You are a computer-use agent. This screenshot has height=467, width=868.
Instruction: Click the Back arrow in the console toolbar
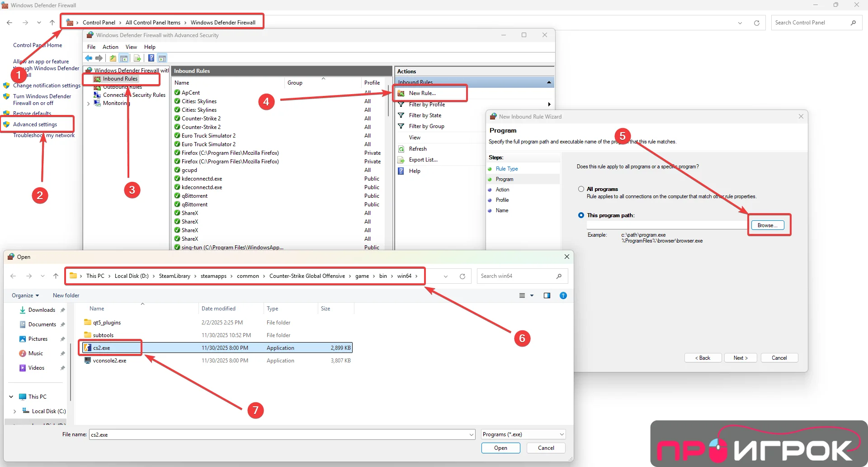[x=89, y=58]
